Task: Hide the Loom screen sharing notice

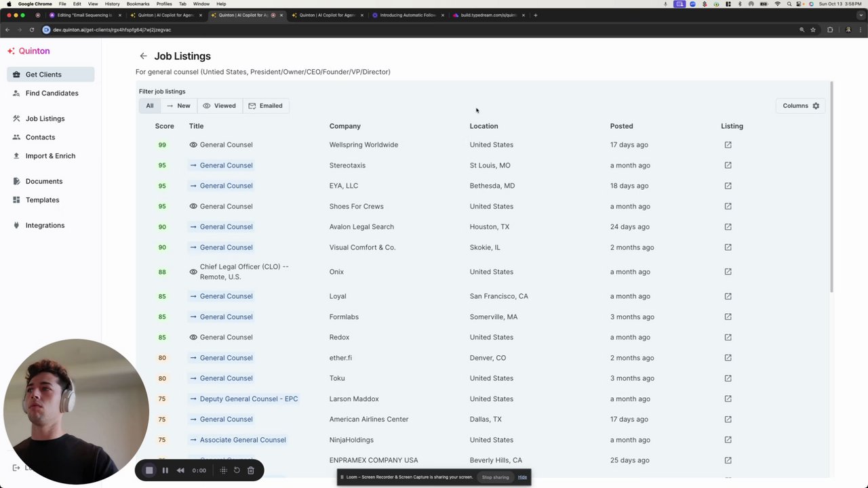Action: [x=522, y=477]
